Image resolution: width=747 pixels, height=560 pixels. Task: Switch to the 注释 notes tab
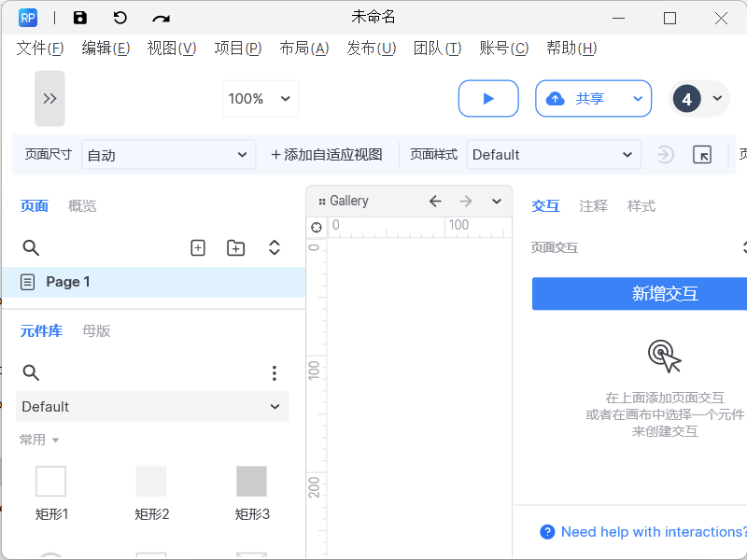point(594,205)
